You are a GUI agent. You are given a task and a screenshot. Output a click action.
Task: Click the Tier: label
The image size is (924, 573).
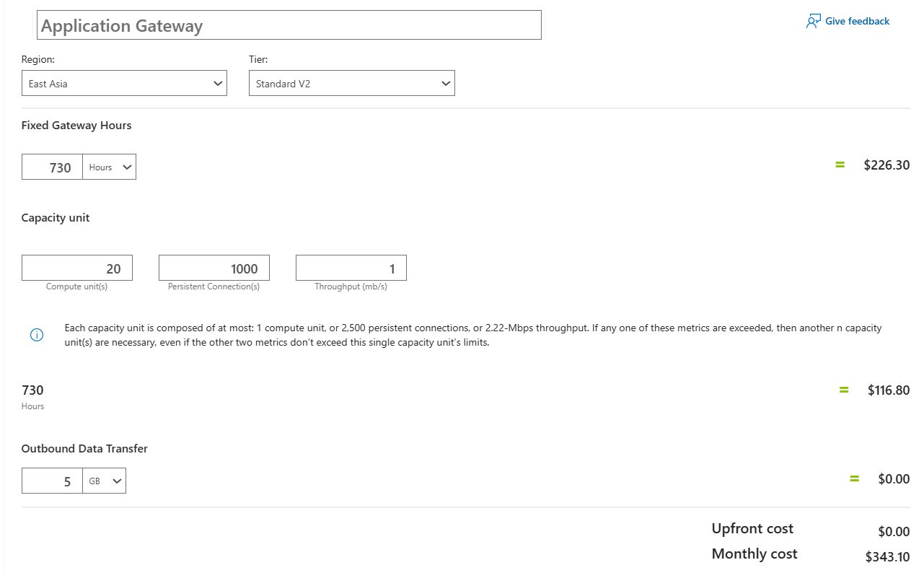pos(258,60)
